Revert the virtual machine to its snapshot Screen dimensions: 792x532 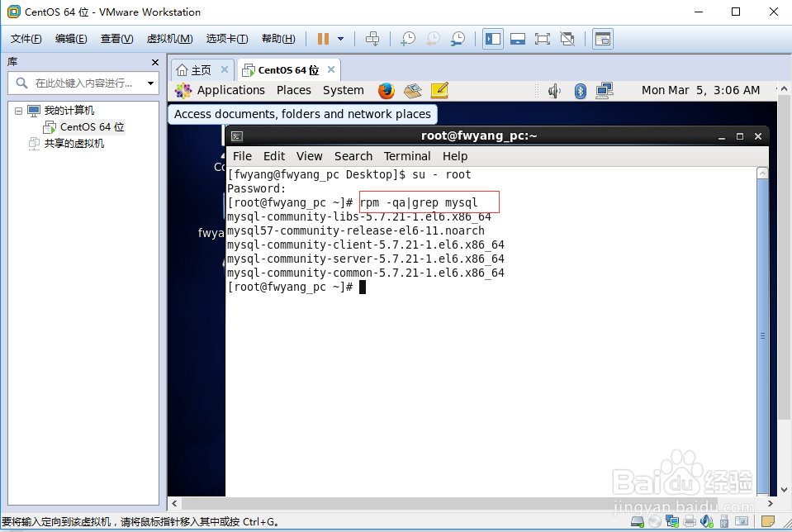click(433, 39)
